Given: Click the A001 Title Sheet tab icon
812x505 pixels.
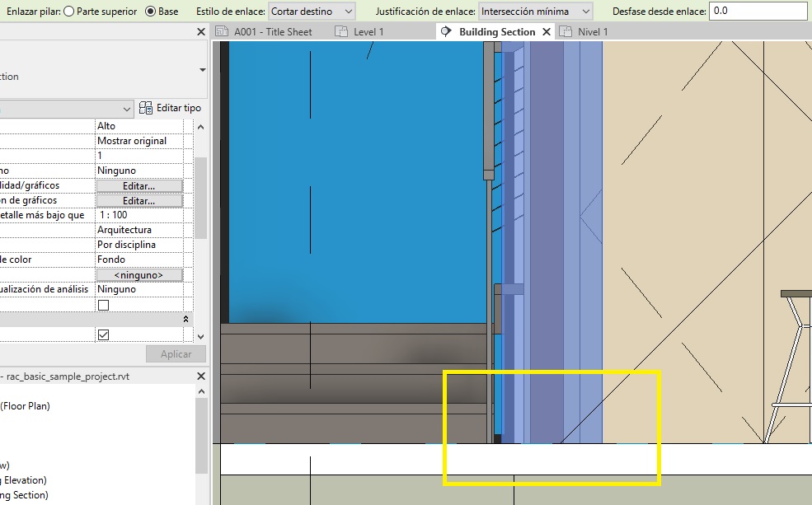Looking at the screenshot, I should 222,32.
